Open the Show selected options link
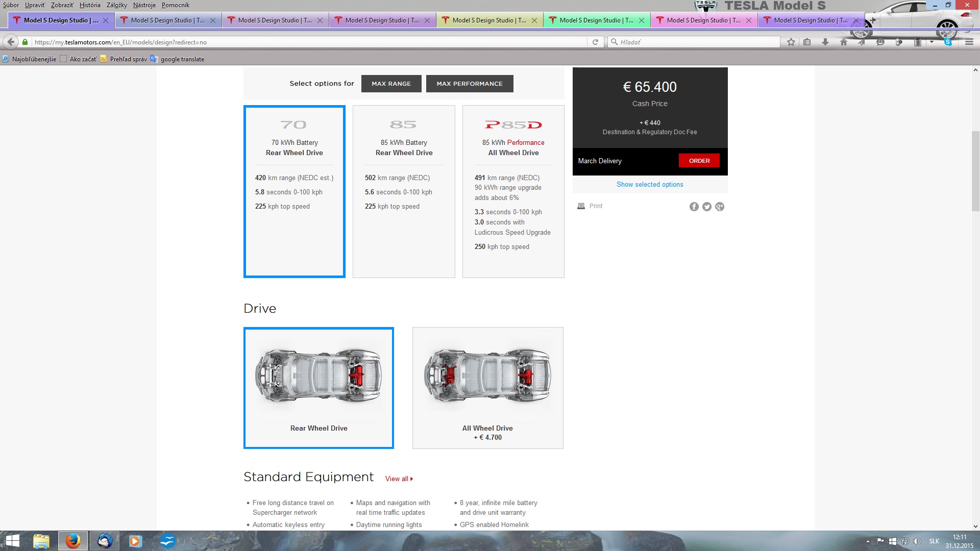This screenshot has height=551, width=980. 650,184
